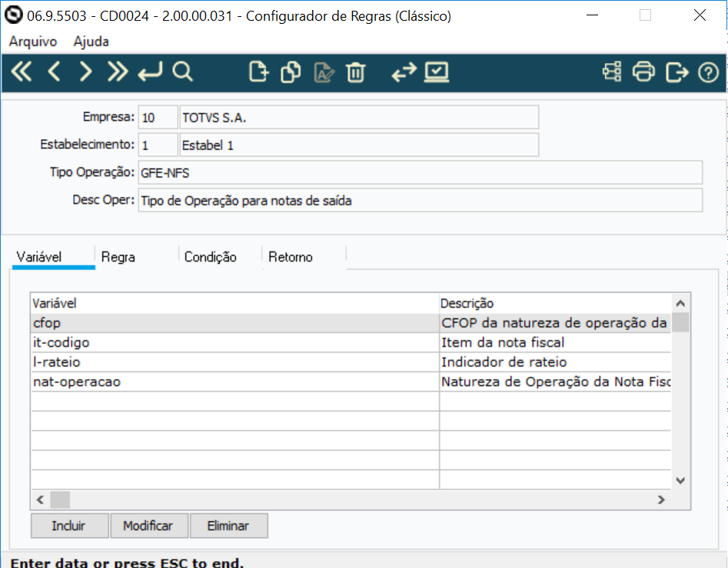Open the Arquivo menu
This screenshot has width=728, height=568.
click(33, 42)
